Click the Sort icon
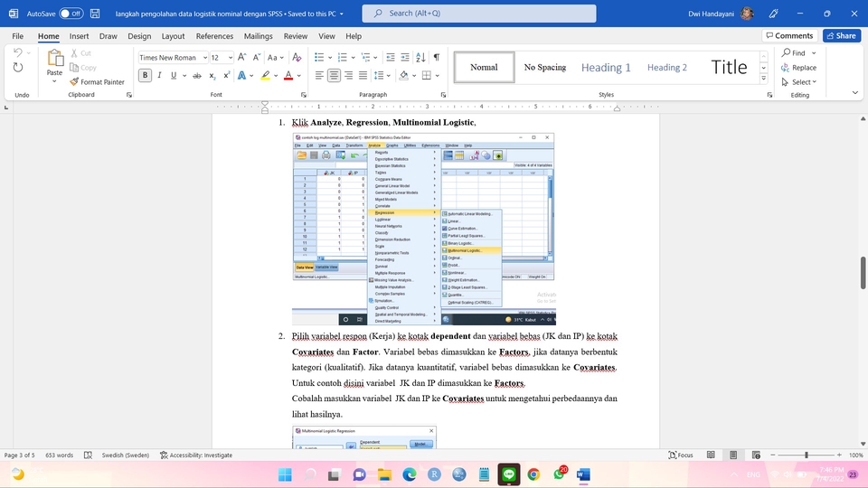Viewport: 868px width, 488px height. pos(420,58)
